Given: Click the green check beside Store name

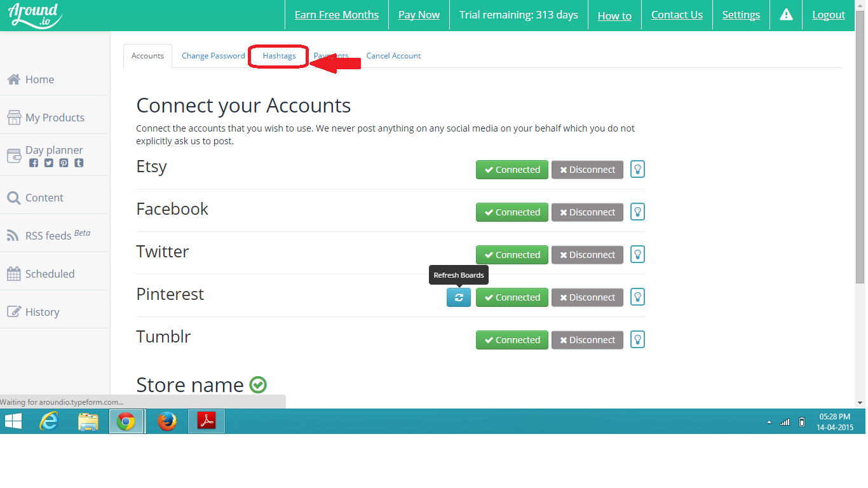Looking at the screenshot, I should 258,384.
